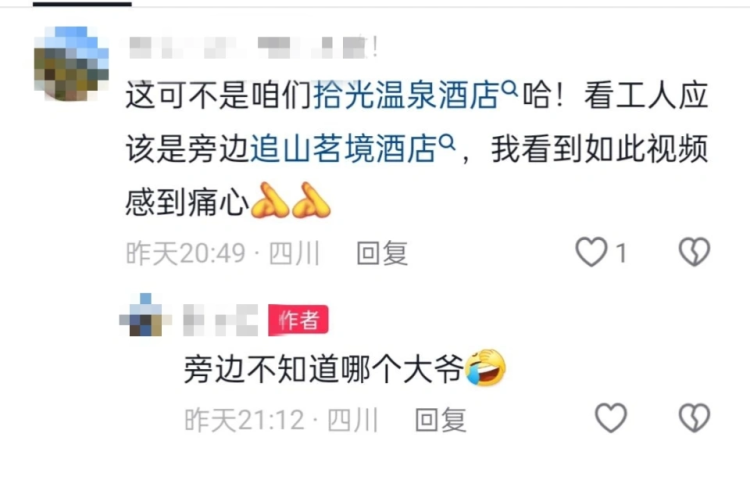Like the comment from 昨天20:49
Image resolution: width=750 pixels, height=480 pixels.
coord(591,252)
